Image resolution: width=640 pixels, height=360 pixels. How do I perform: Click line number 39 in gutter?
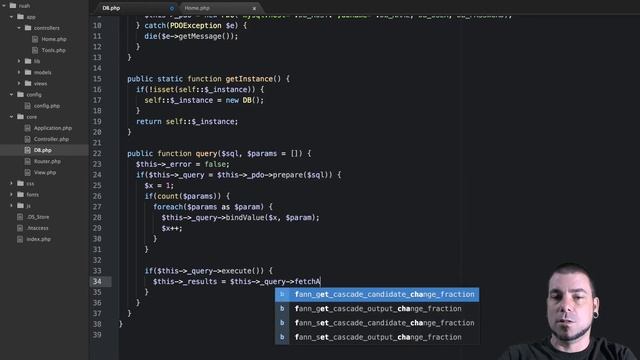pos(97,335)
